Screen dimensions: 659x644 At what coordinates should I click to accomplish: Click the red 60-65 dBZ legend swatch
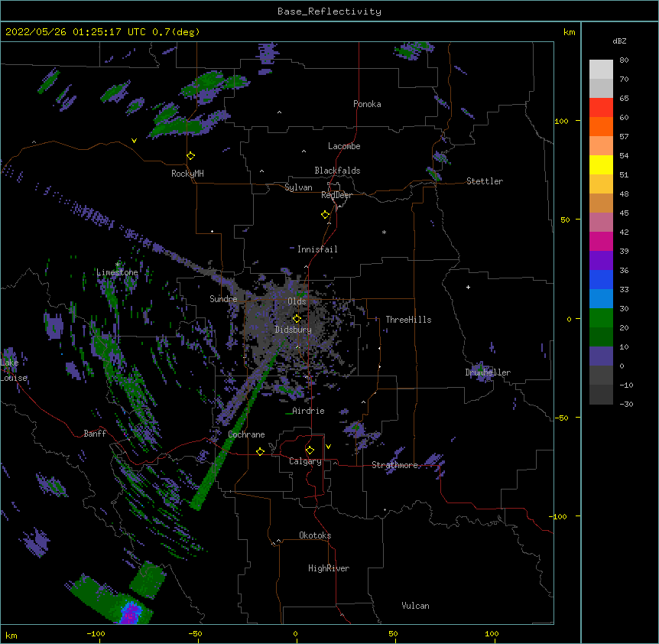(x=601, y=108)
